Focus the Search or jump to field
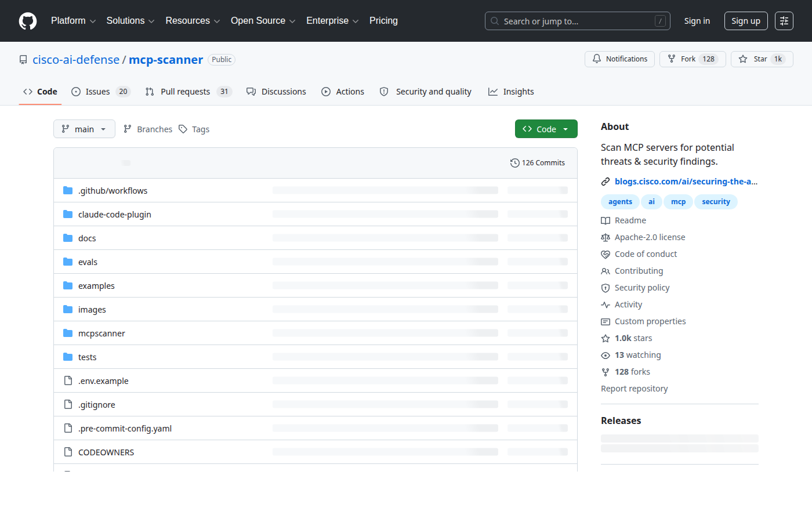 578,21
